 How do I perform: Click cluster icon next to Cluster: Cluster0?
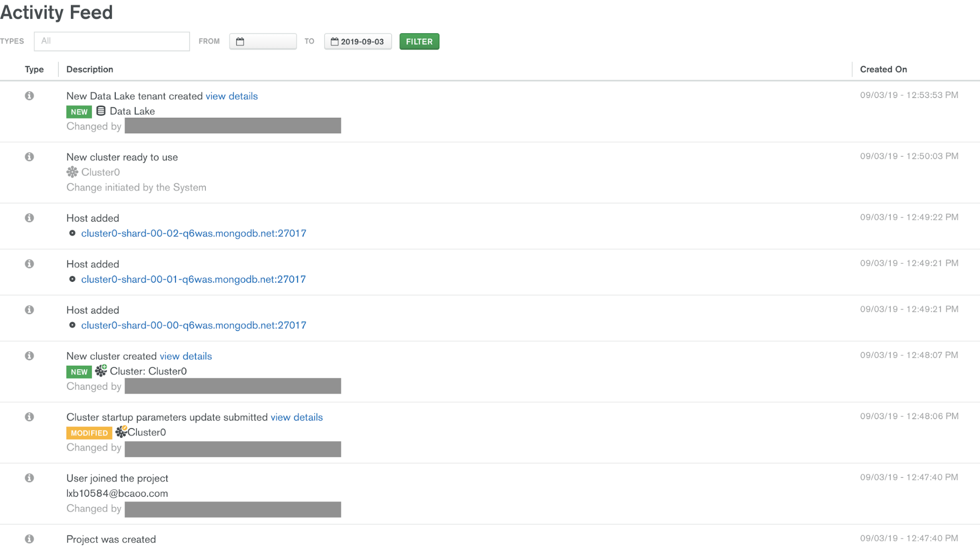101,371
